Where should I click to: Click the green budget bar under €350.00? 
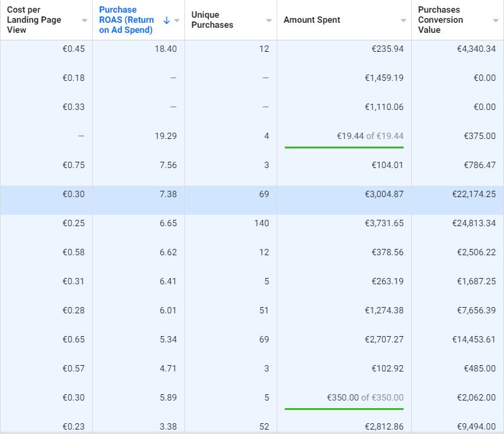point(344,409)
